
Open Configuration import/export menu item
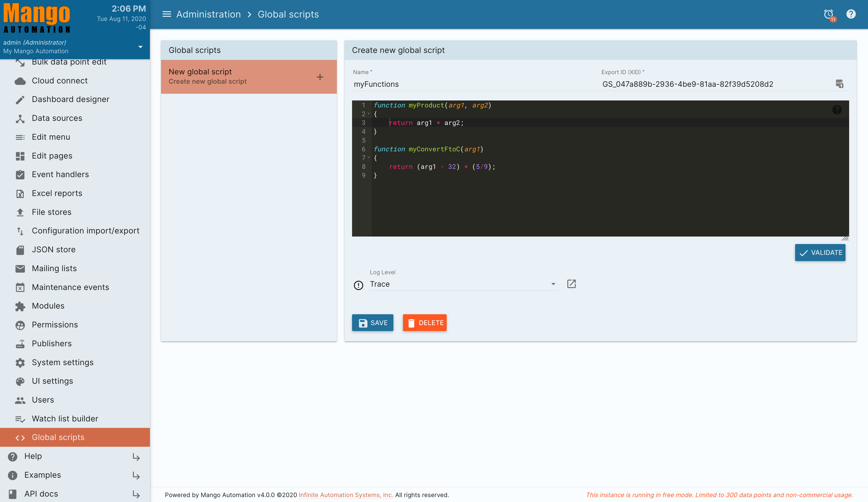point(75,231)
